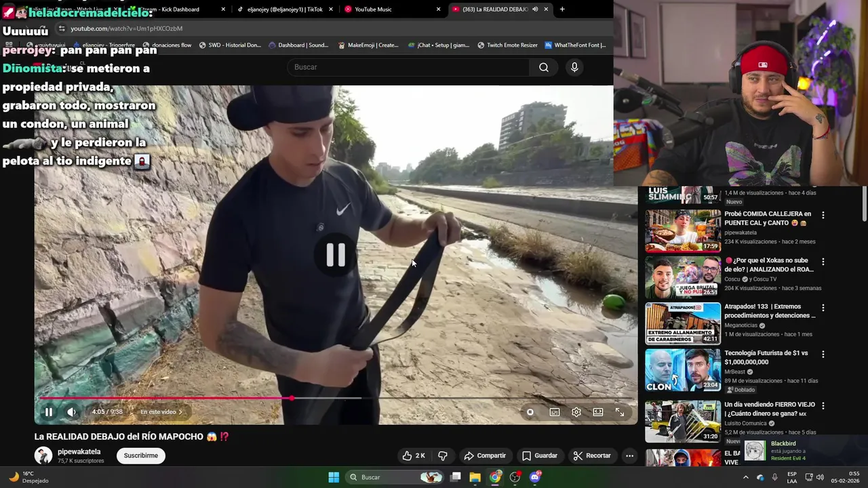Open the 'Probé COMIDA CALLEJERA' video thumbnail

click(x=683, y=230)
